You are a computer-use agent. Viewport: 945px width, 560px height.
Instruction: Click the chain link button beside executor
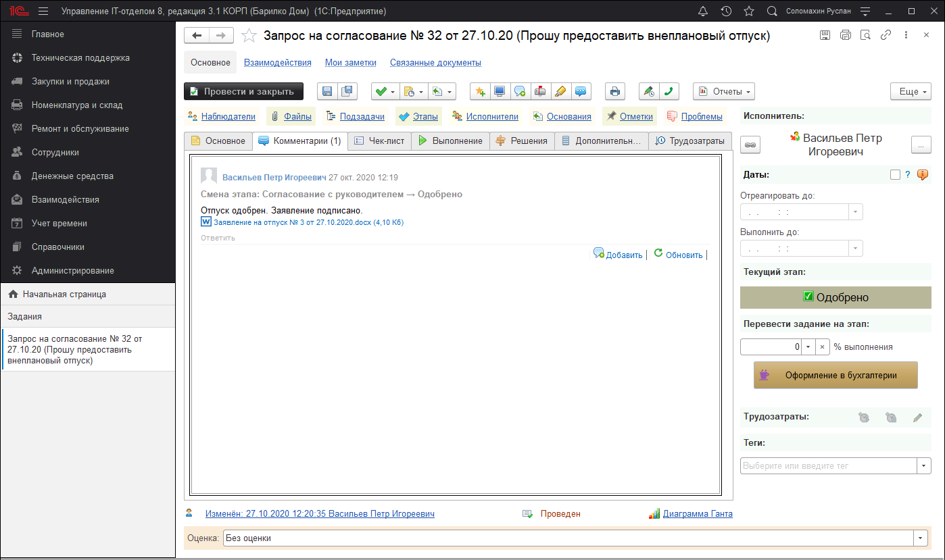click(750, 144)
